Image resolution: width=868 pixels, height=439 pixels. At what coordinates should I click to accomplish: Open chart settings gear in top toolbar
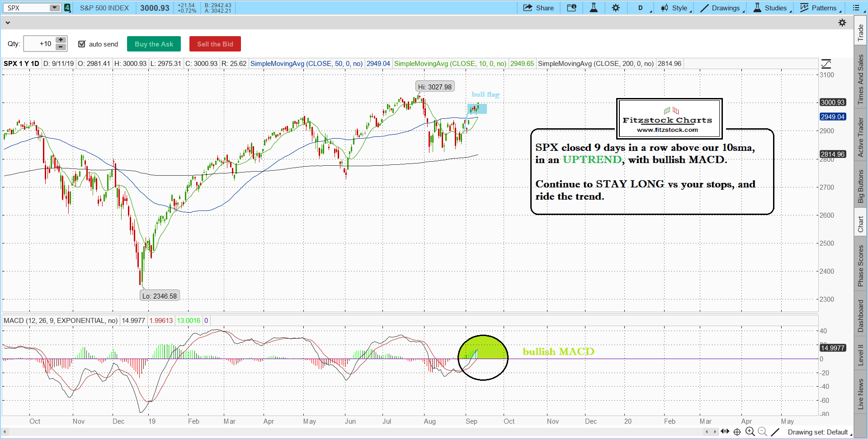[x=616, y=8]
